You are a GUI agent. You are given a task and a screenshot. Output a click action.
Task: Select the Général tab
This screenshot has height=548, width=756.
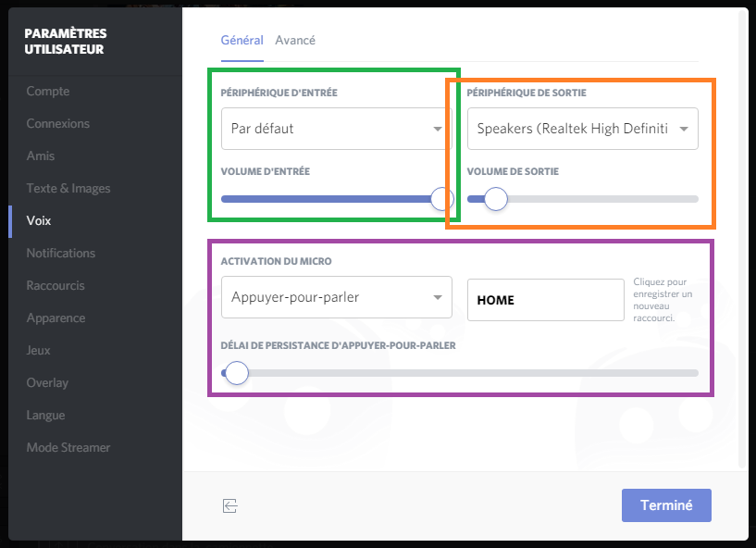click(x=242, y=40)
